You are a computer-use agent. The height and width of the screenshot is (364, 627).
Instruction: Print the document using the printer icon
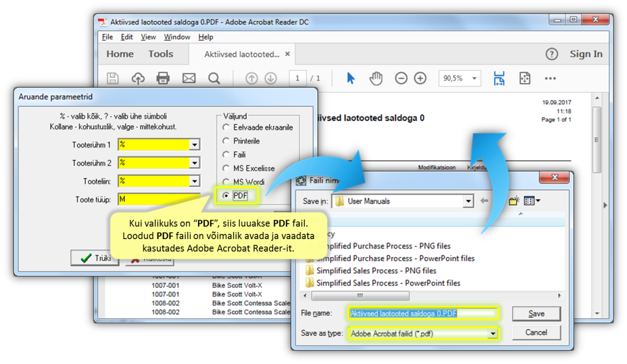click(x=163, y=78)
